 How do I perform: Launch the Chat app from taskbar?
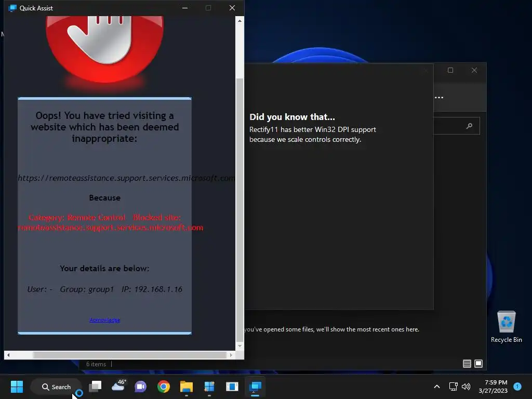coord(140,387)
